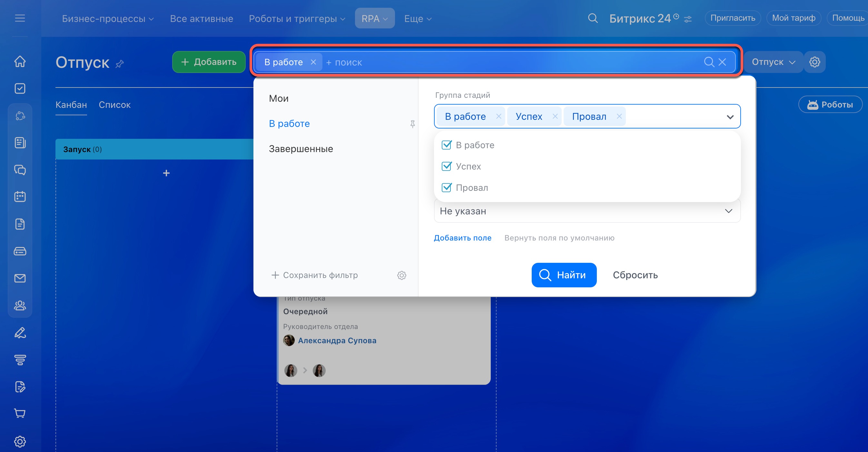Uncheck the Провал stage checkbox
Viewport: 868px width, 452px height.
(x=447, y=188)
